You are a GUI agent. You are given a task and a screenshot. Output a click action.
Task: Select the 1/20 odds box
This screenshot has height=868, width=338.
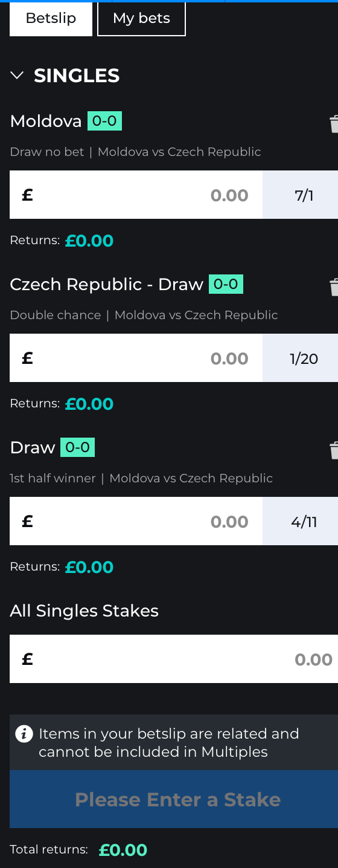coord(301,358)
